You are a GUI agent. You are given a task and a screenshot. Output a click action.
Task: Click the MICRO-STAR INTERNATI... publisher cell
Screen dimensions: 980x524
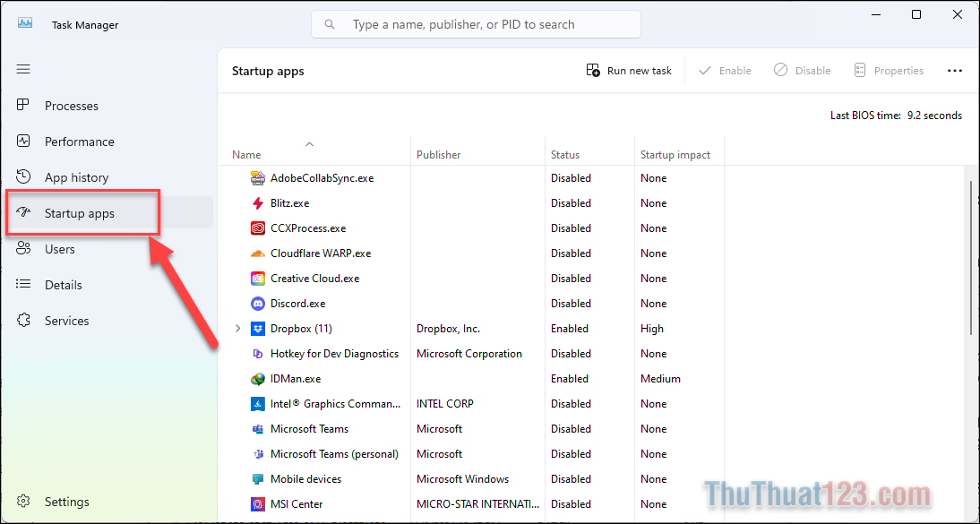click(x=477, y=504)
